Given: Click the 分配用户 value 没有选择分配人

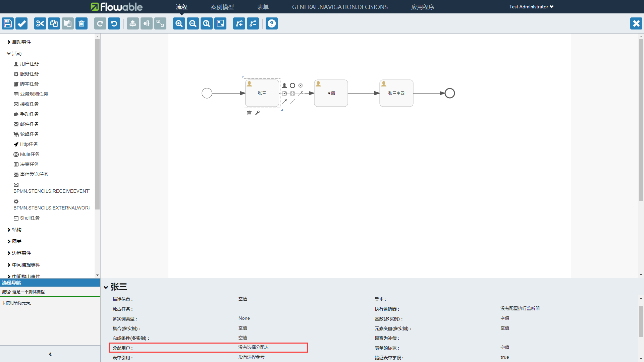Looking at the screenshot, I should tap(254, 348).
